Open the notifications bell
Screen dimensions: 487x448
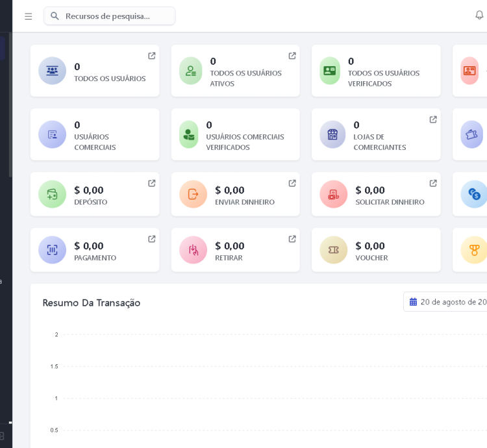point(479,15)
